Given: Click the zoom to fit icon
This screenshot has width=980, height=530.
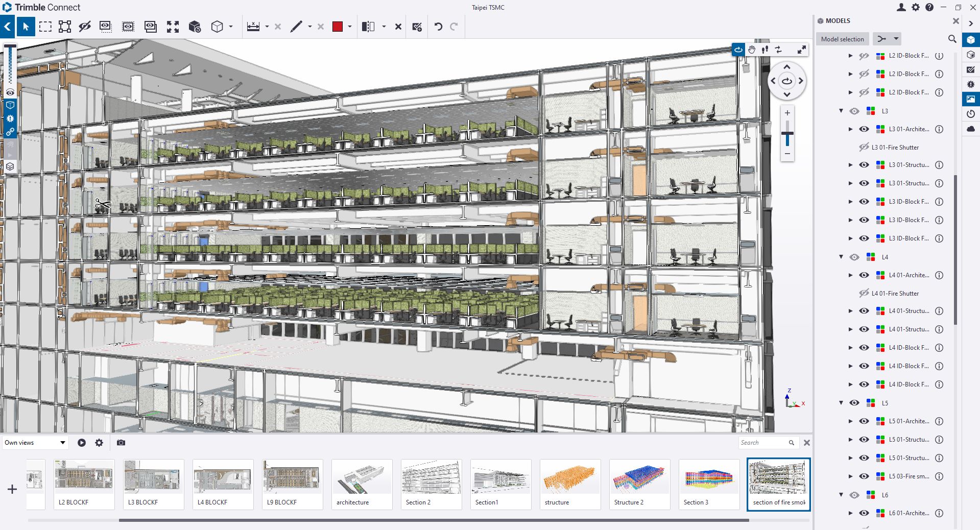Looking at the screenshot, I should coord(173,27).
